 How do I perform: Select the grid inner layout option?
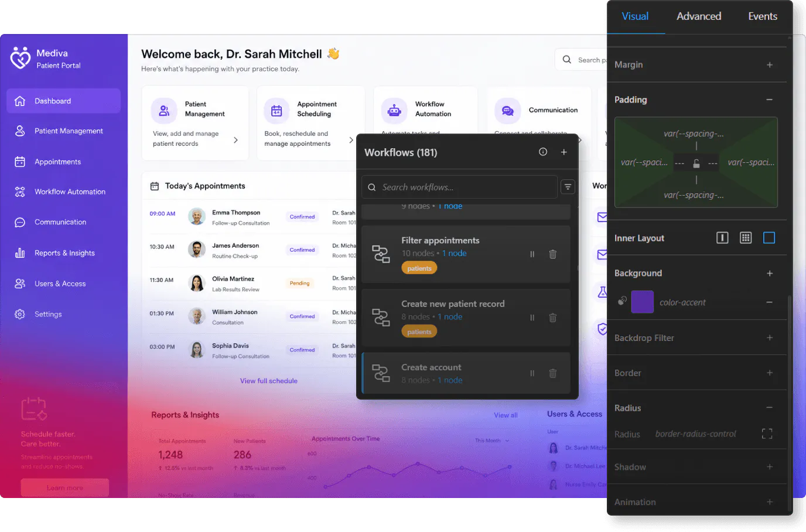(x=746, y=237)
